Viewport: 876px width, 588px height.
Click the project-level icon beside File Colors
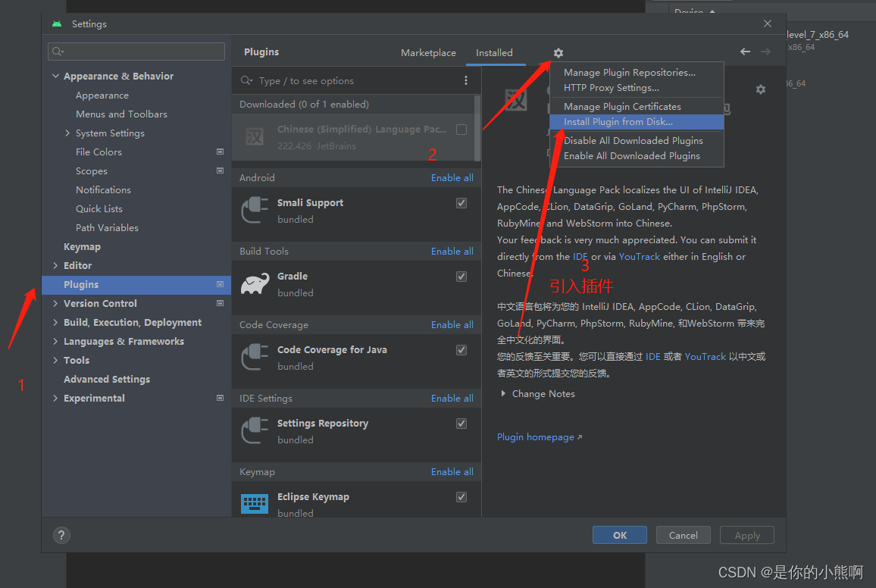pos(220,152)
